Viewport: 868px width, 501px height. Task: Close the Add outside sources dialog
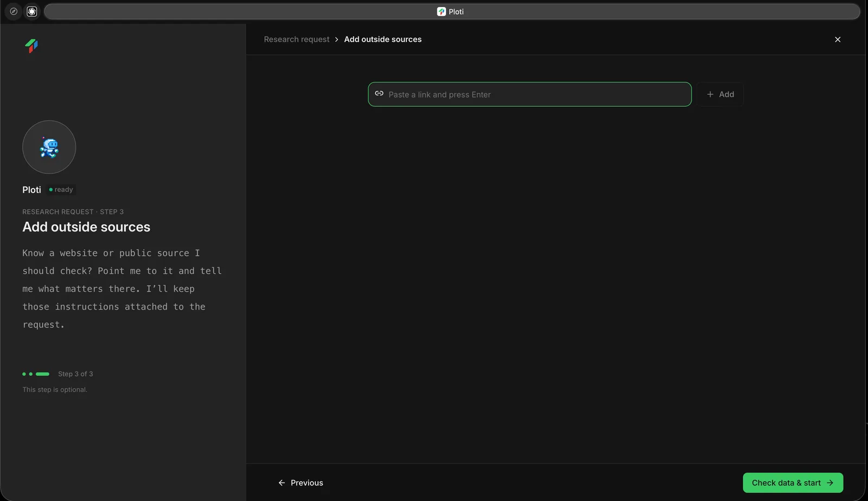(x=838, y=40)
